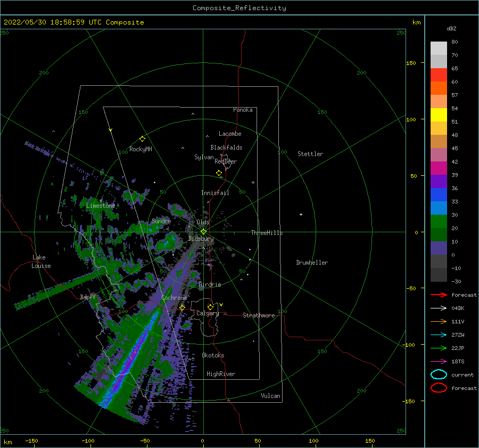The width and height of the screenshot is (479, 448).
Task: Click the 33 dBZ blue color swatch
Action: (439, 208)
